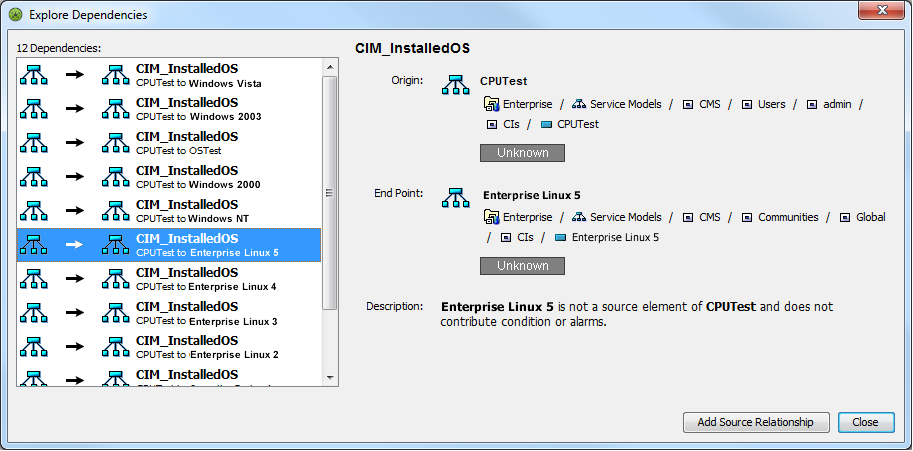Click the up arrow of dependencies scrollbar
The width and height of the screenshot is (913, 451).
(330, 66)
